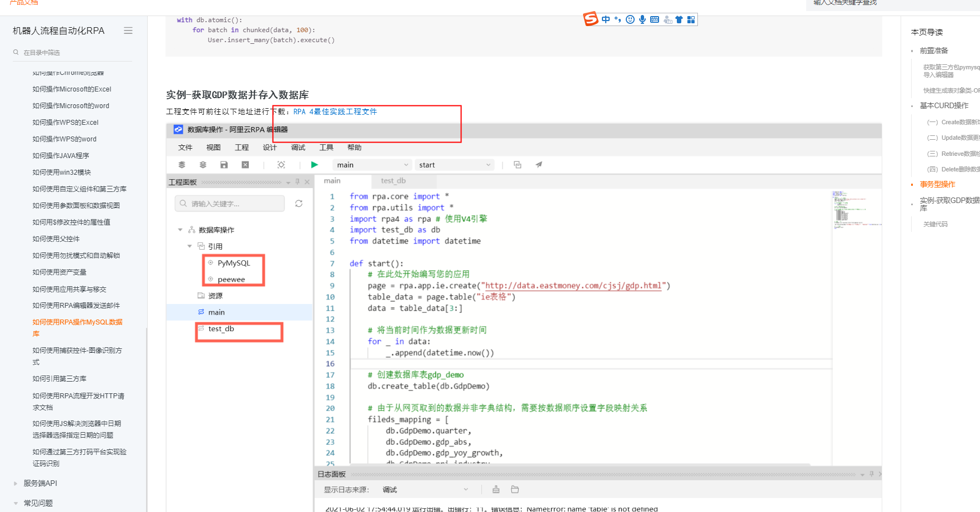Open the soft keyboard in Sogou bar

(655, 19)
